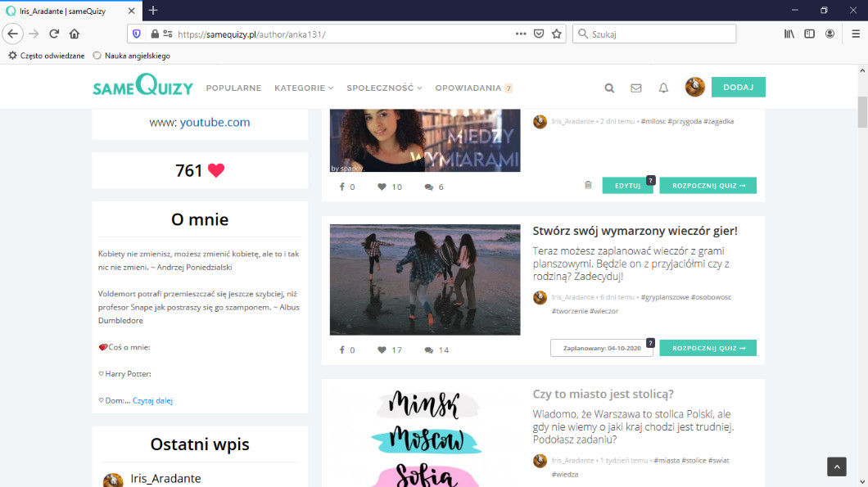This screenshot has height=487, width=868.
Task: Open the messages envelope icon
Action: (x=636, y=88)
